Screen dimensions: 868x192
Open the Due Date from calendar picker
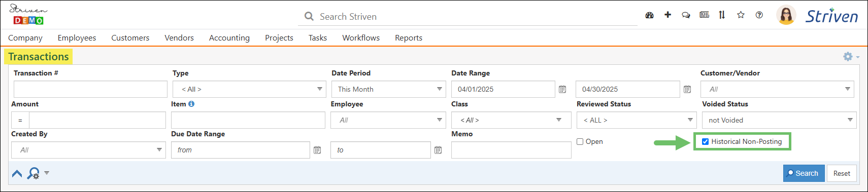317,150
